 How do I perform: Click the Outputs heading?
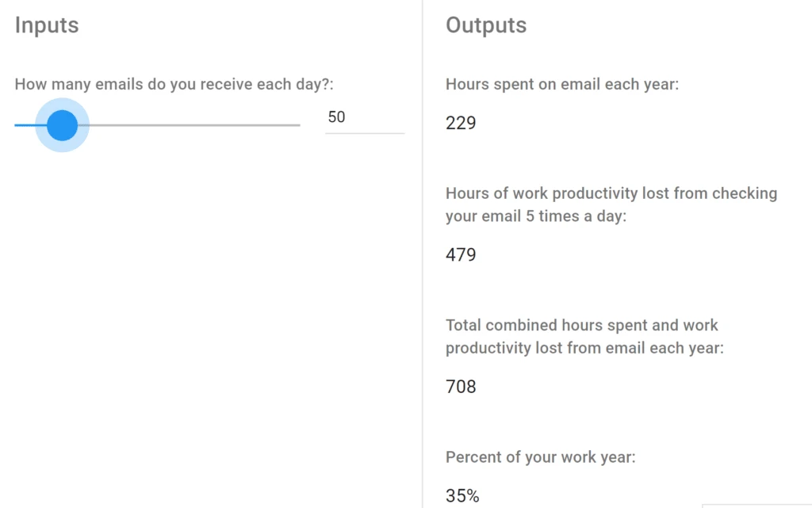(x=485, y=25)
